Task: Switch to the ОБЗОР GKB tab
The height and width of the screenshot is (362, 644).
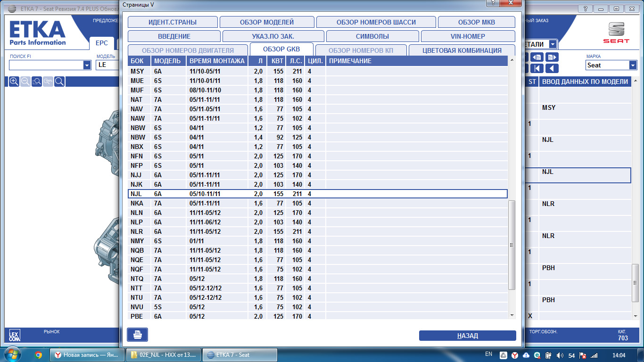Action: [281, 49]
